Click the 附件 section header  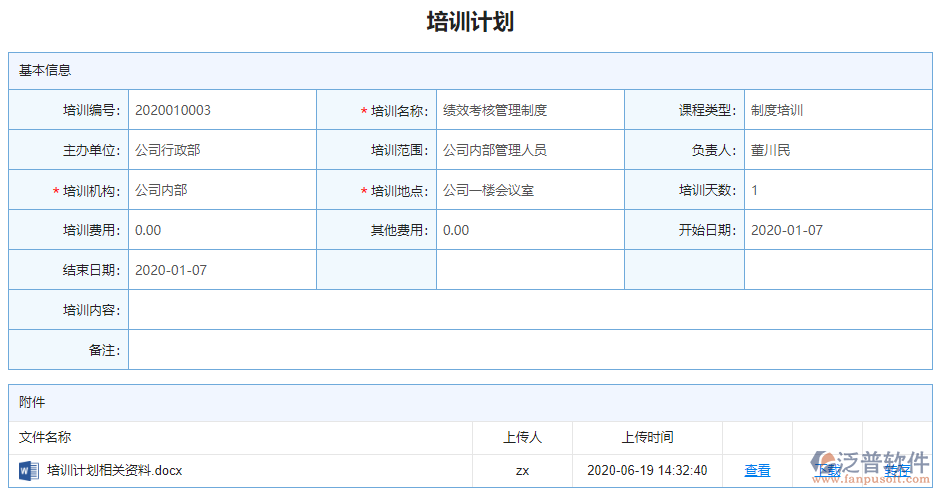point(470,403)
